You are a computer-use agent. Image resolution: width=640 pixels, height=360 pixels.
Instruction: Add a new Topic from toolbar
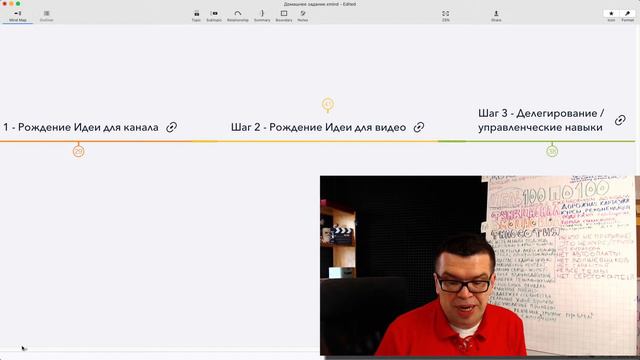(196, 16)
